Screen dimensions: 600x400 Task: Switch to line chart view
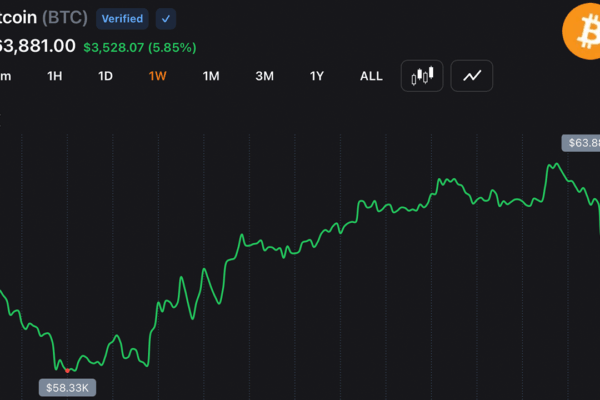(x=471, y=76)
